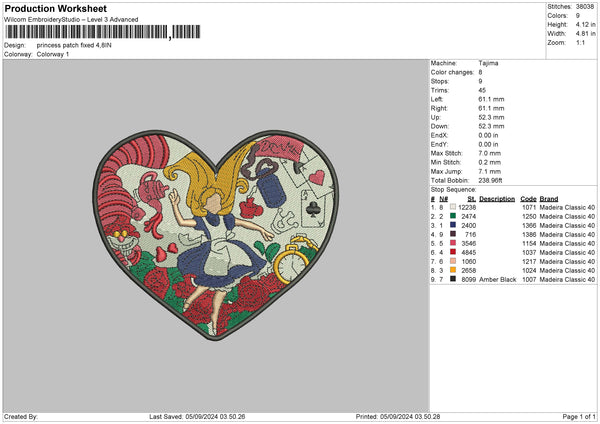Click the 'Code' column header
Screen dimensions: 600x424
click(x=528, y=199)
